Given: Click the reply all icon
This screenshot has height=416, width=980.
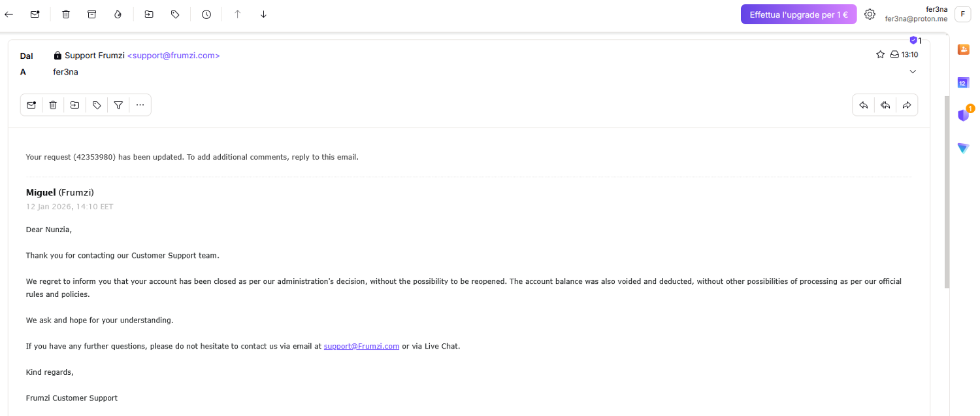Looking at the screenshot, I should click(x=885, y=105).
